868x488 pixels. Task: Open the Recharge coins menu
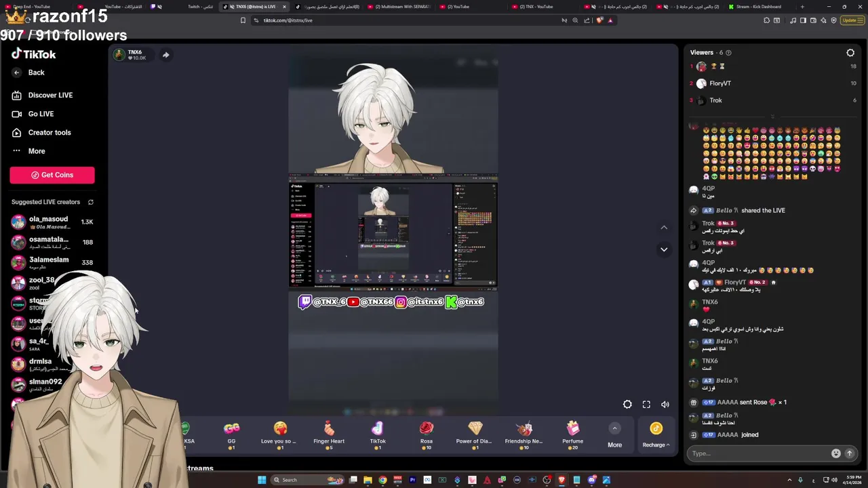click(656, 434)
